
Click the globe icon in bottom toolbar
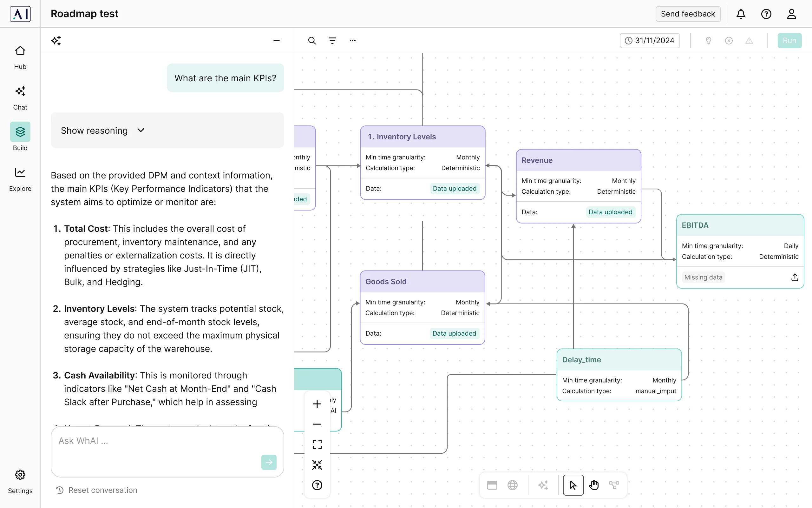coord(512,485)
